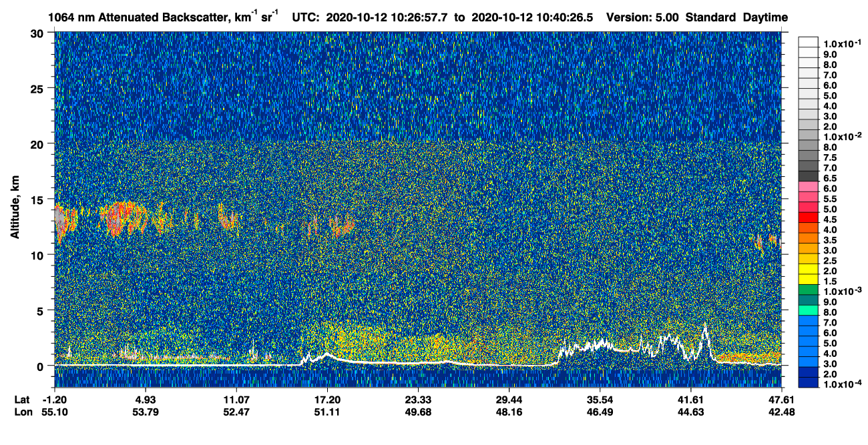Click the "Lon" row label
Image resolution: width=868 pixels, height=445 pixels.
click(x=23, y=412)
